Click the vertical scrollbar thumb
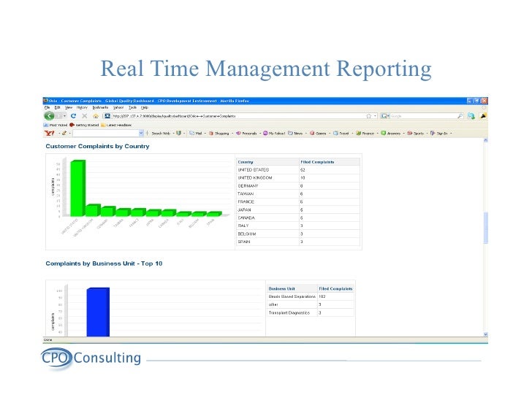 tap(485, 228)
